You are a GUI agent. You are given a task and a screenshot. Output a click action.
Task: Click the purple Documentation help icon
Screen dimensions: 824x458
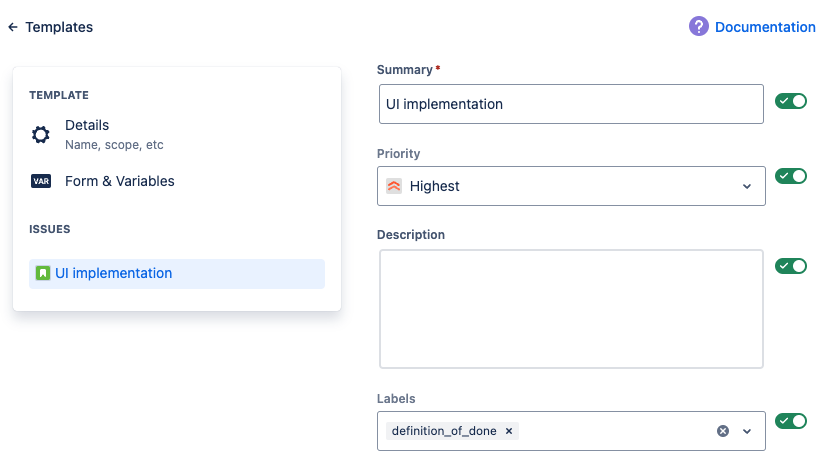point(699,27)
